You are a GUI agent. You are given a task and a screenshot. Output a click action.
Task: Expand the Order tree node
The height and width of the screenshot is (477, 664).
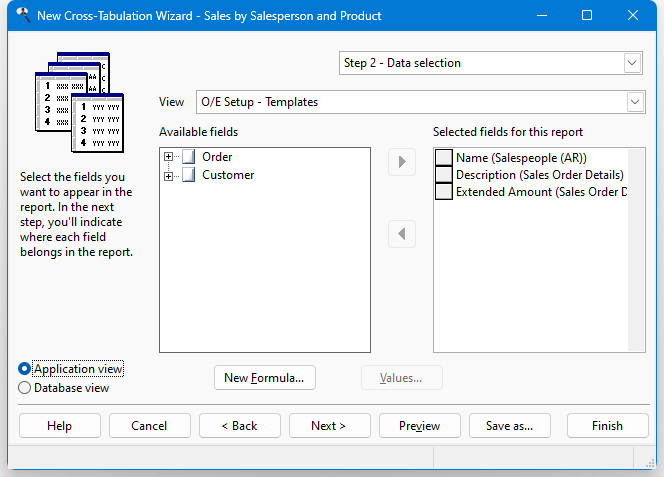tap(168, 157)
